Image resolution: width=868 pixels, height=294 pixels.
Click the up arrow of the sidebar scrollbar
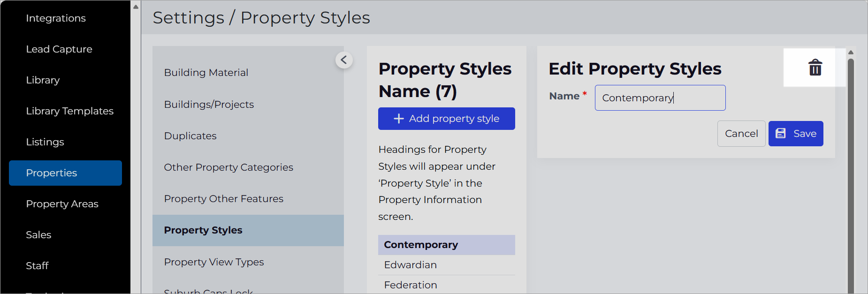point(136,7)
